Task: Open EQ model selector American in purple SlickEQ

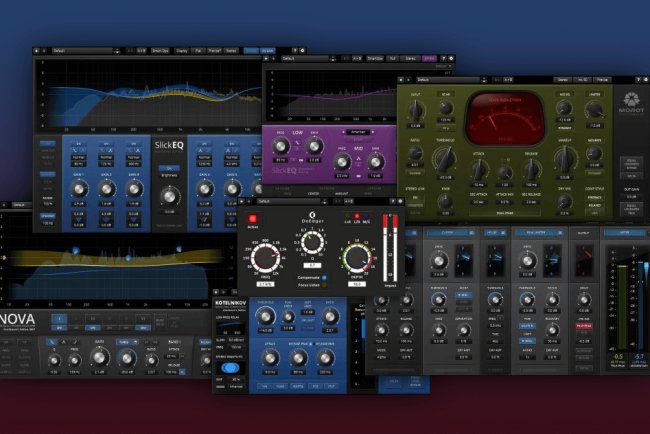Action: click(358, 132)
